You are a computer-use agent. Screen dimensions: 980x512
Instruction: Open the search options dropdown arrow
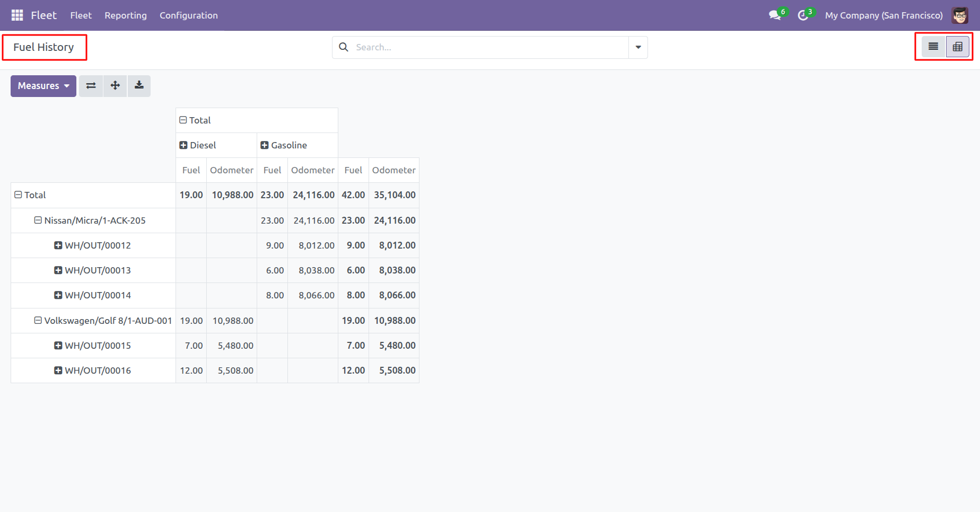638,47
